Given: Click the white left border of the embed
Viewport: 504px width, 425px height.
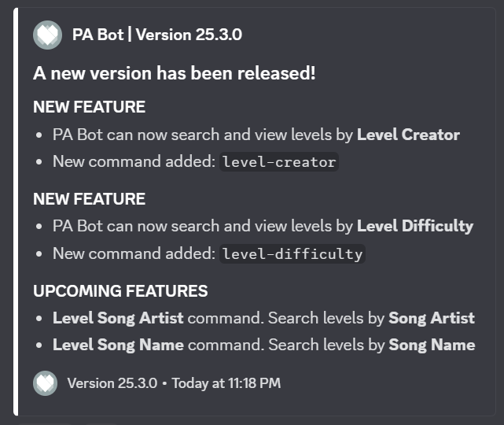Looking at the screenshot, I should pyautogui.click(x=15, y=213).
